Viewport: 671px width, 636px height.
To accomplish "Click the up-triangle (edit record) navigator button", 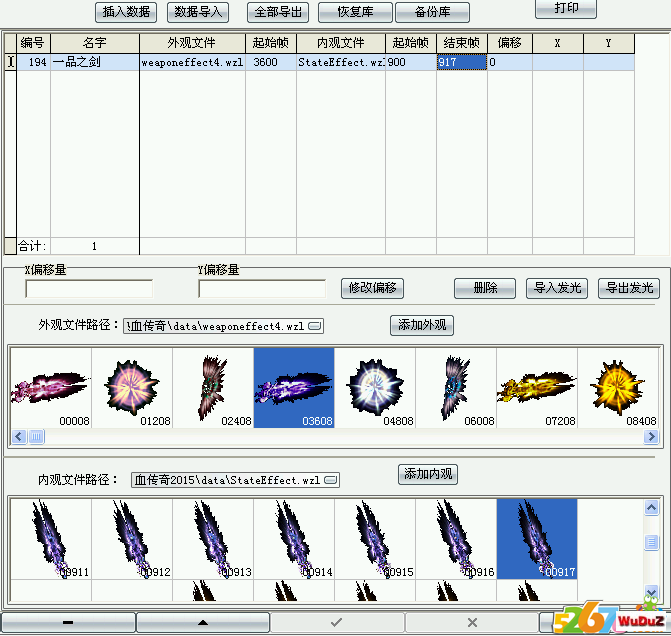I will point(203,622).
